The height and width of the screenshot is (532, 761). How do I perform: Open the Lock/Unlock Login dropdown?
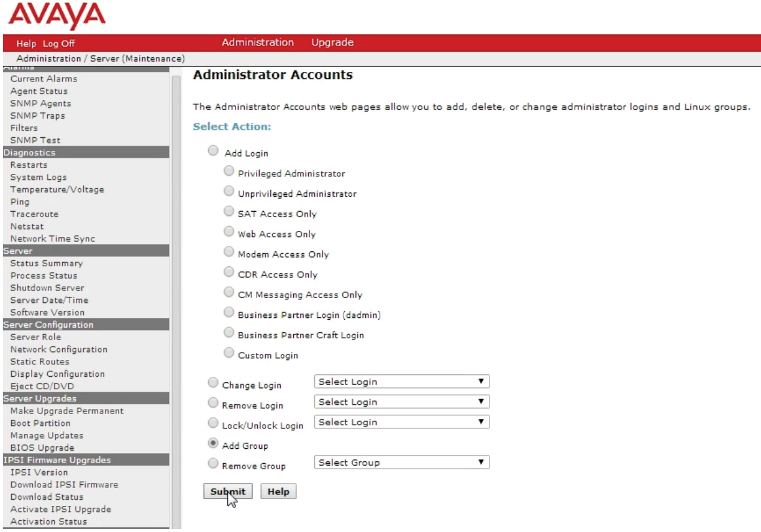click(402, 422)
